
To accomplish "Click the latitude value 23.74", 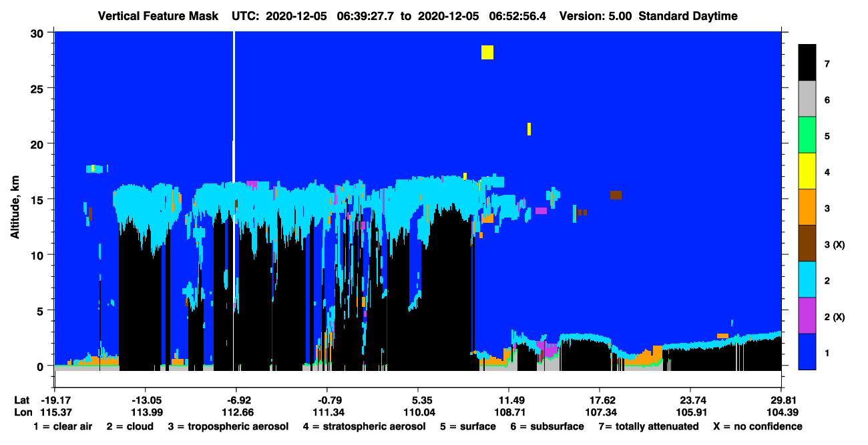I will pyautogui.click(x=693, y=400).
